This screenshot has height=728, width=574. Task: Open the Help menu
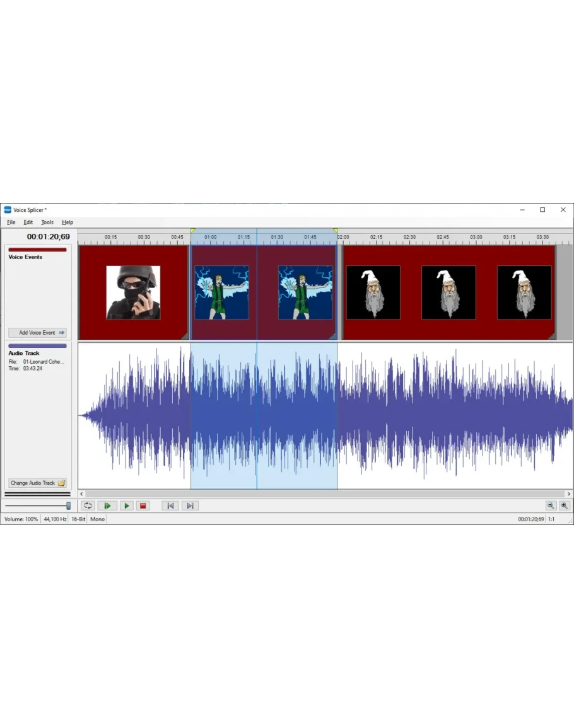67,222
